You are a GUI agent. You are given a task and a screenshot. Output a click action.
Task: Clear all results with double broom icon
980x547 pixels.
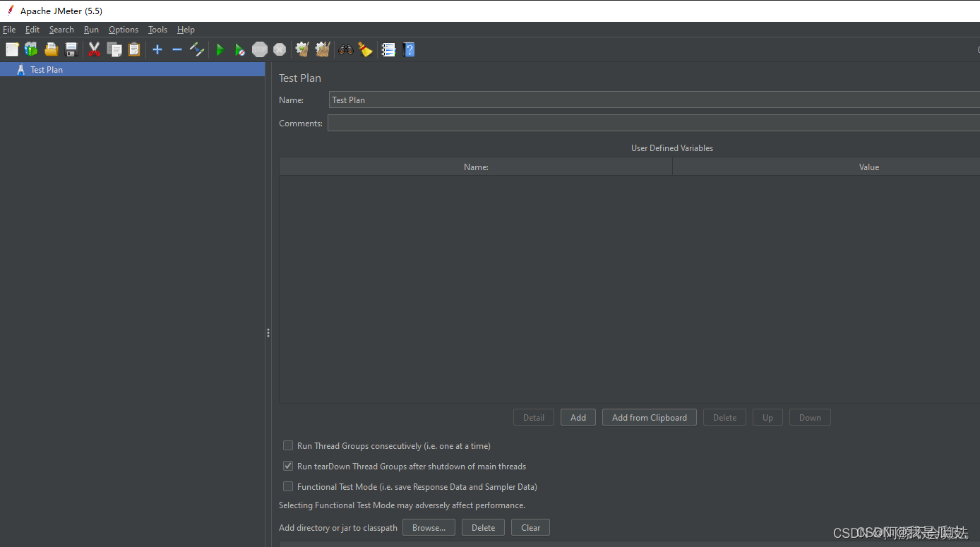pos(323,49)
